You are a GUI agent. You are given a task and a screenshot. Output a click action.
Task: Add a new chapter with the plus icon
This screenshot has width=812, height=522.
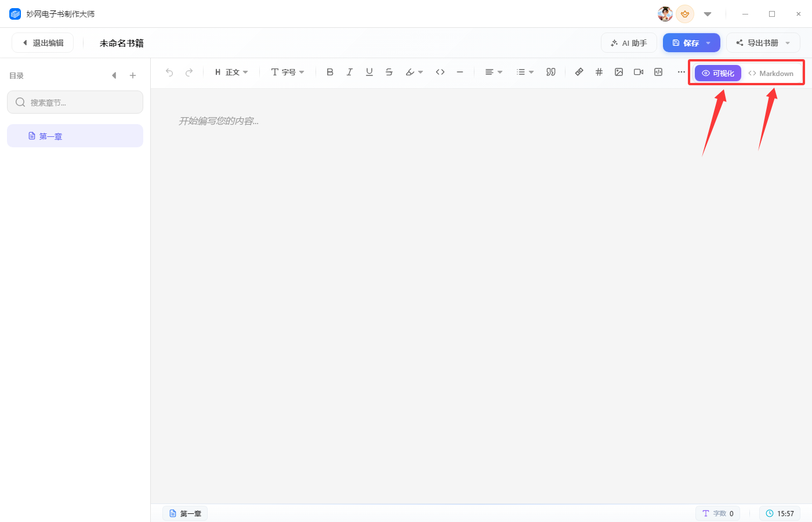coord(133,75)
